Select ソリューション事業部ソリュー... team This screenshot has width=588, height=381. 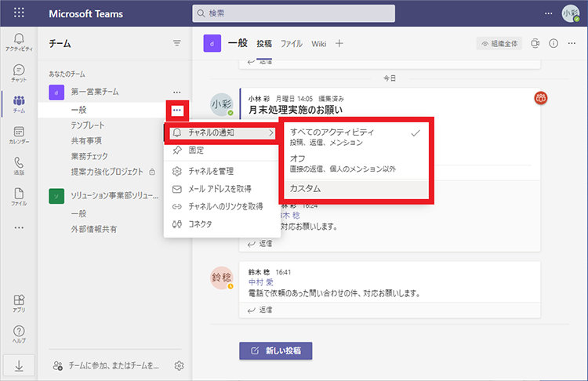point(114,196)
